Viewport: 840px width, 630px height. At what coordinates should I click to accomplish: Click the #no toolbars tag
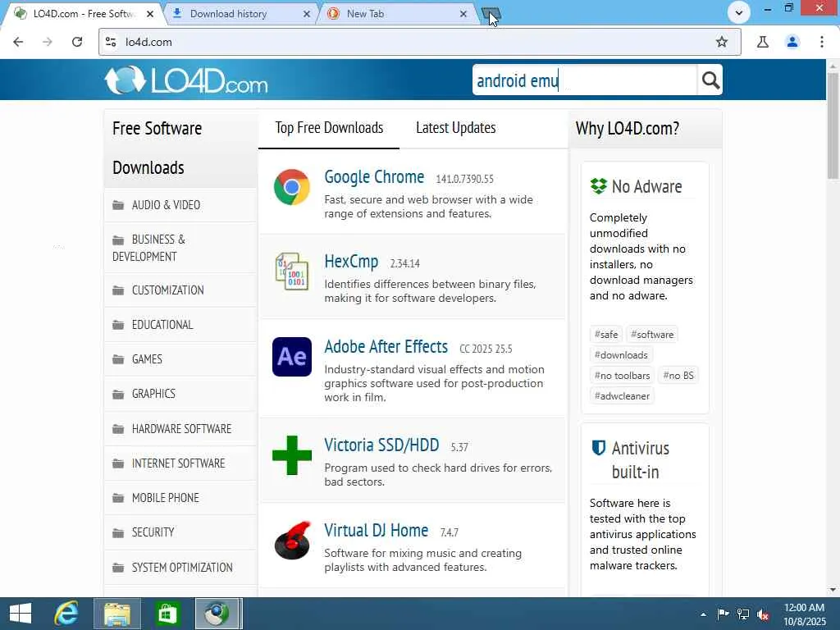(x=622, y=376)
